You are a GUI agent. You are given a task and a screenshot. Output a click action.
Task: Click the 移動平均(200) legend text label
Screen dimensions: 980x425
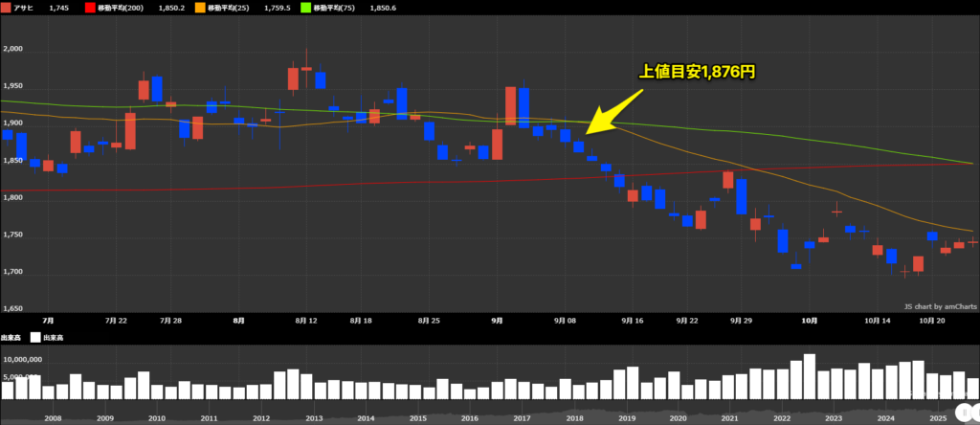tap(121, 8)
